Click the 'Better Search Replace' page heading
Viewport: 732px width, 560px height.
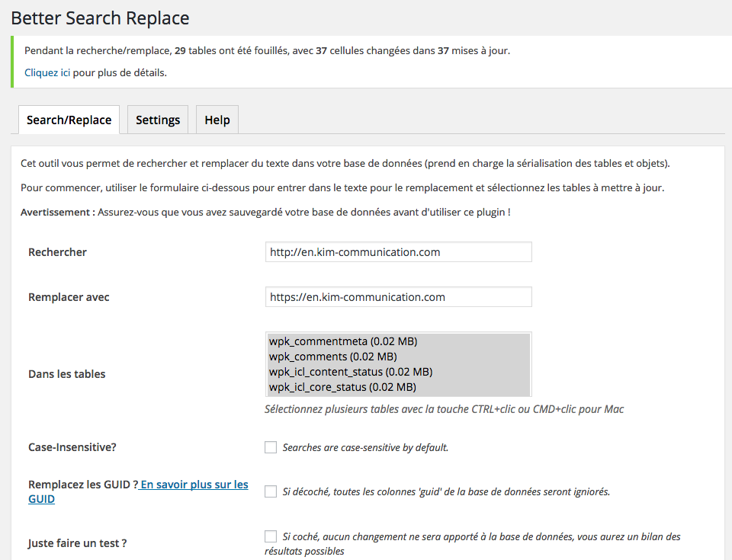pyautogui.click(x=100, y=18)
